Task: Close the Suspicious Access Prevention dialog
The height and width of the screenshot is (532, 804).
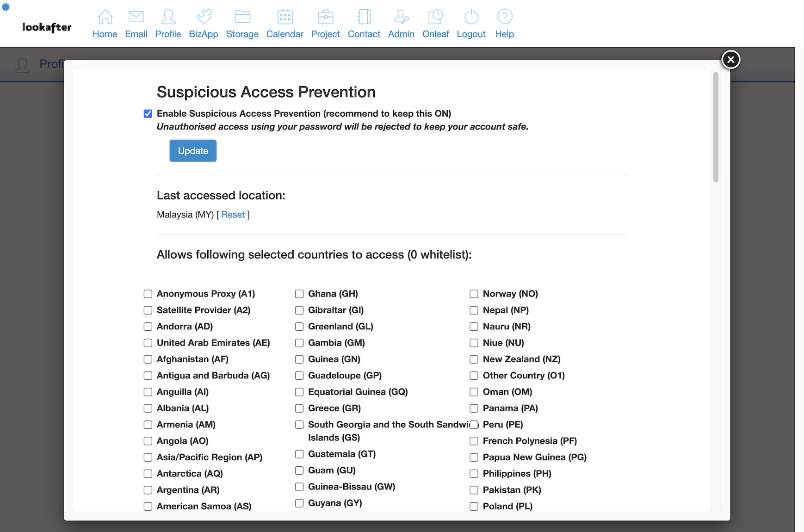Action: [731, 60]
